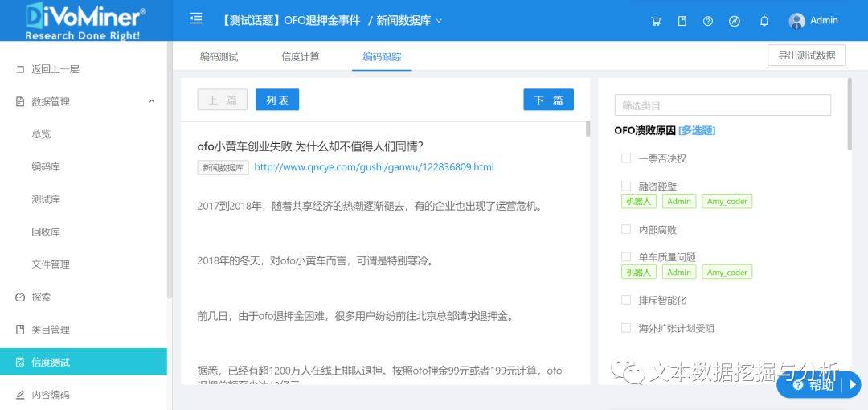
Task: Click the 探索 gauge icon
Action: (20, 297)
